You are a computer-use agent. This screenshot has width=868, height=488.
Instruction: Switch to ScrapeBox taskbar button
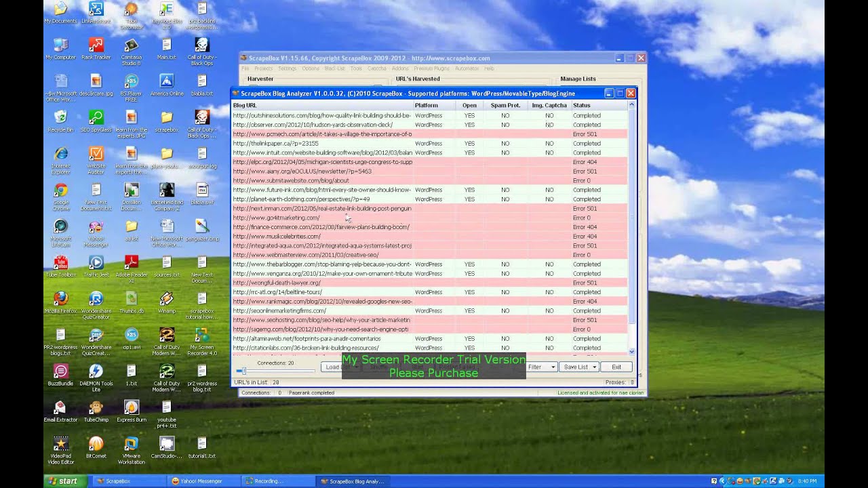(x=127, y=481)
